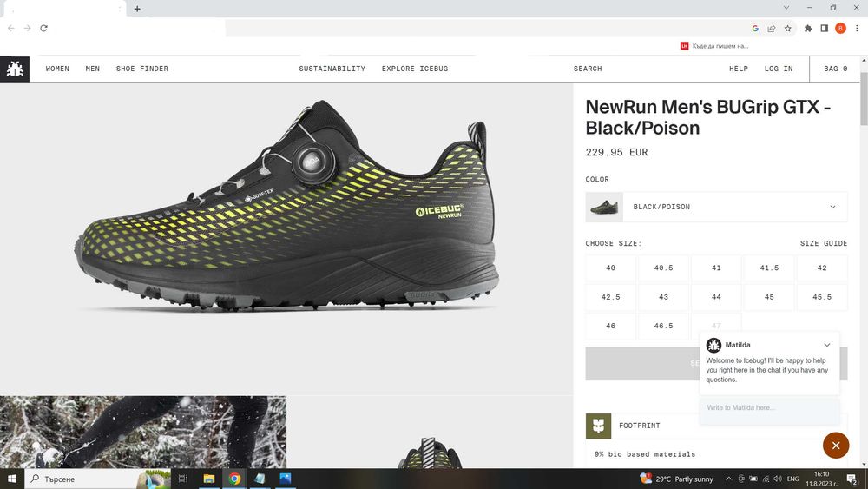Select shoe size 41

[x=716, y=268]
